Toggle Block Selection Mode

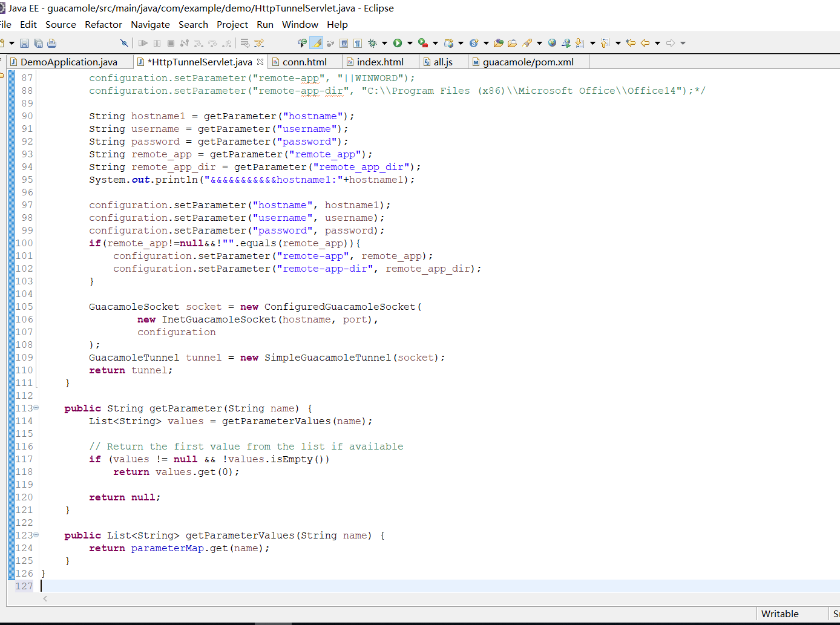pos(344,43)
